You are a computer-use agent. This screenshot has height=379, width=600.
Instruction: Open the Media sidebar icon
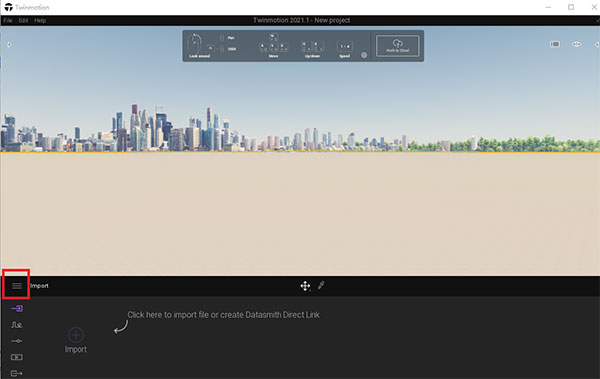point(16,357)
